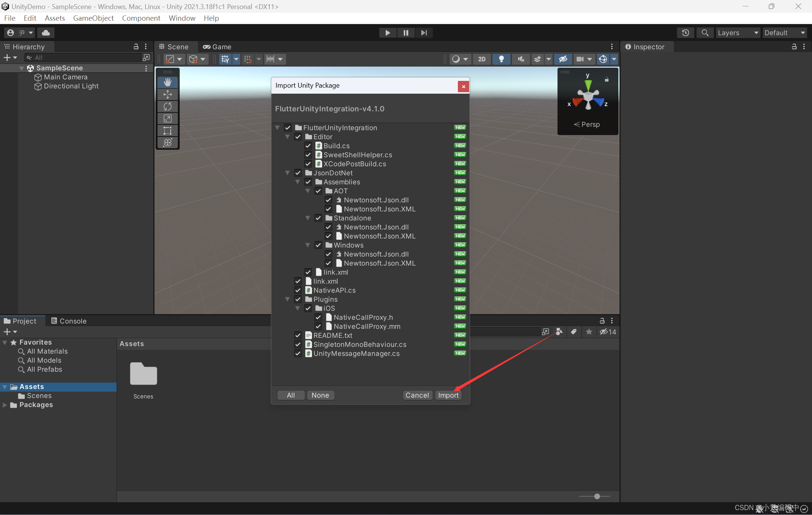Image resolution: width=812 pixels, height=515 pixels.
Task: Collapse the Assemblies folder
Action: pos(298,182)
